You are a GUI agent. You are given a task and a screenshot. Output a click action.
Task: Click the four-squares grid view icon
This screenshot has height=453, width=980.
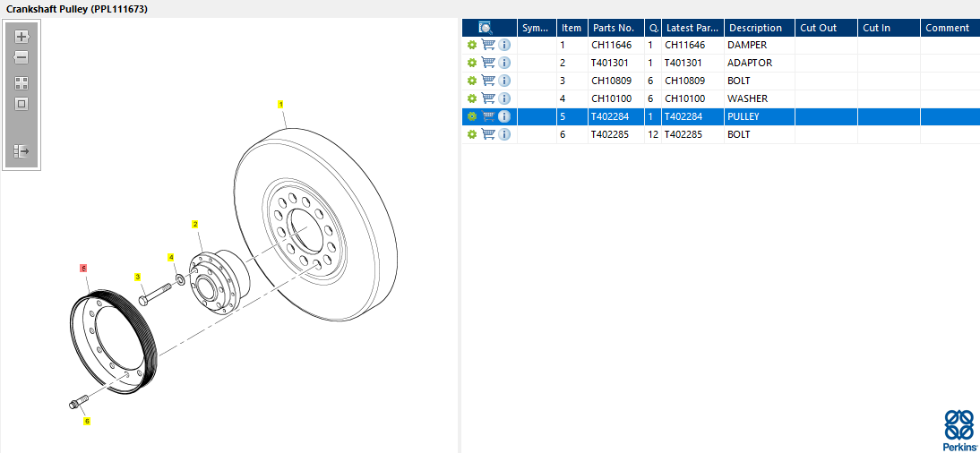point(21,84)
